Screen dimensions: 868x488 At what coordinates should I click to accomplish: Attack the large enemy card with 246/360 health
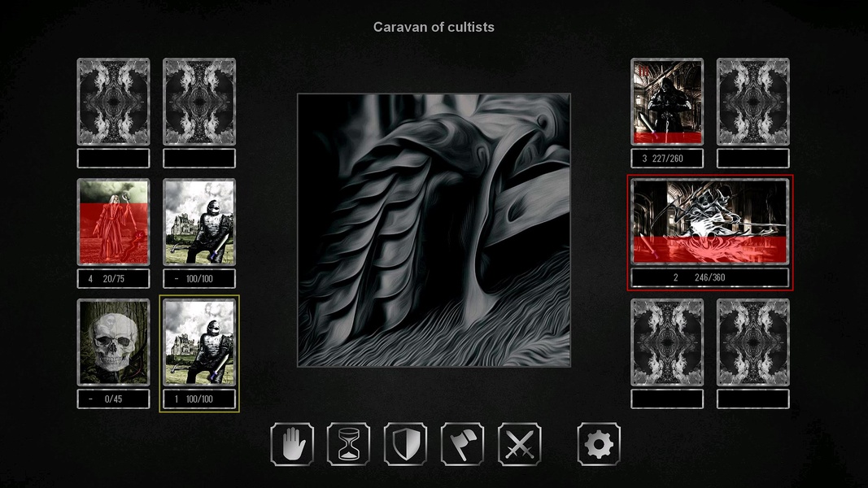[x=709, y=221]
